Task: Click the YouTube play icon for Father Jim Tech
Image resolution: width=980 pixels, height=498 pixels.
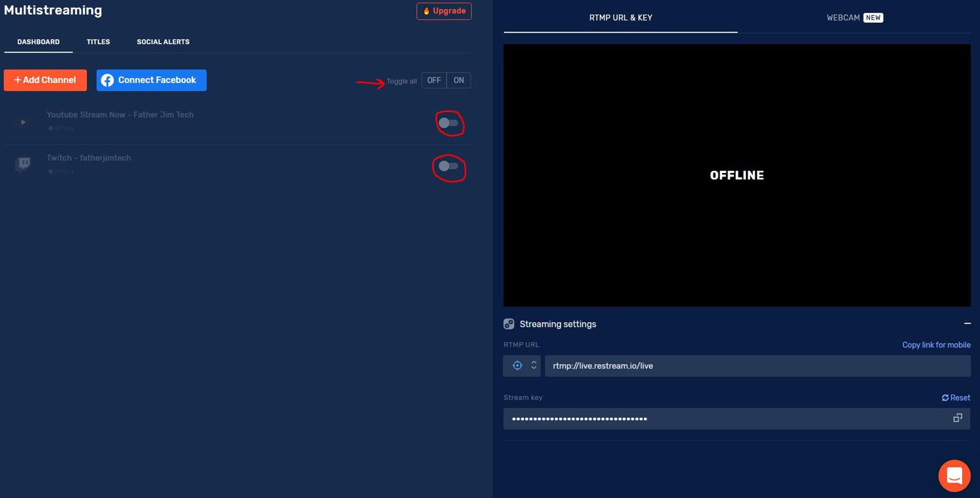Action: point(23,122)
